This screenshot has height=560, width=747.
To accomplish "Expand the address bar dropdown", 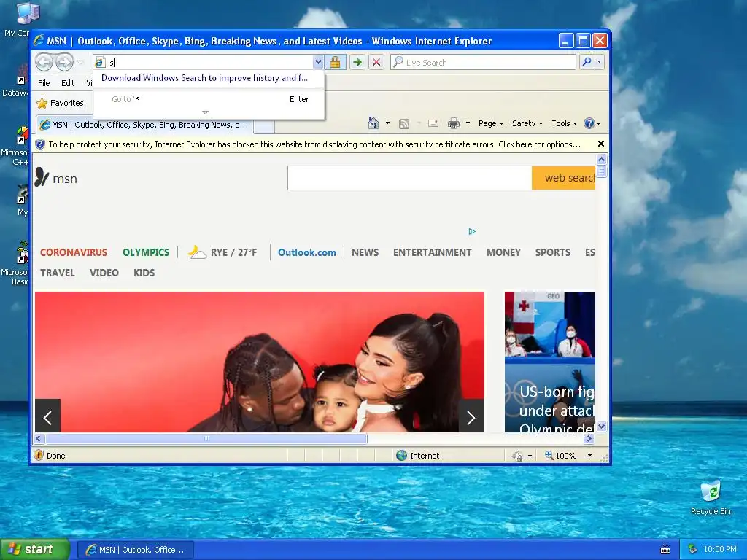I will [x=318, y=62].
